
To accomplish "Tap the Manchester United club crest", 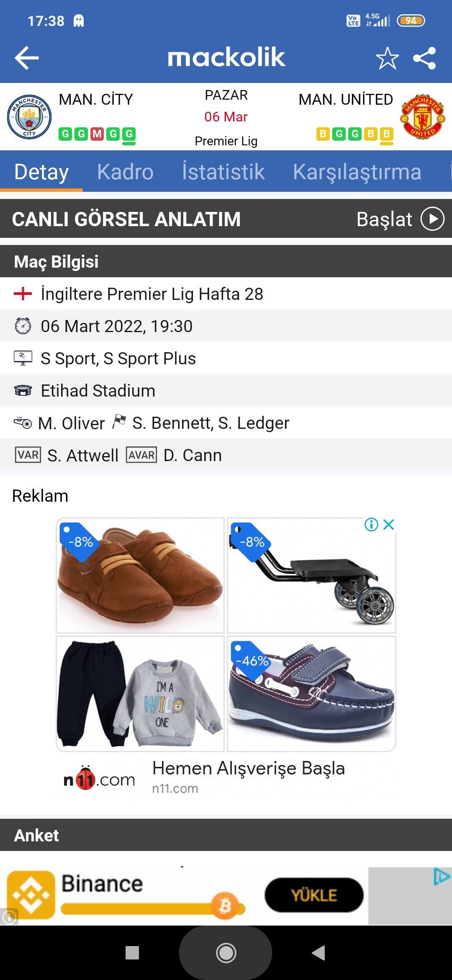I will [x=423, y=117].
